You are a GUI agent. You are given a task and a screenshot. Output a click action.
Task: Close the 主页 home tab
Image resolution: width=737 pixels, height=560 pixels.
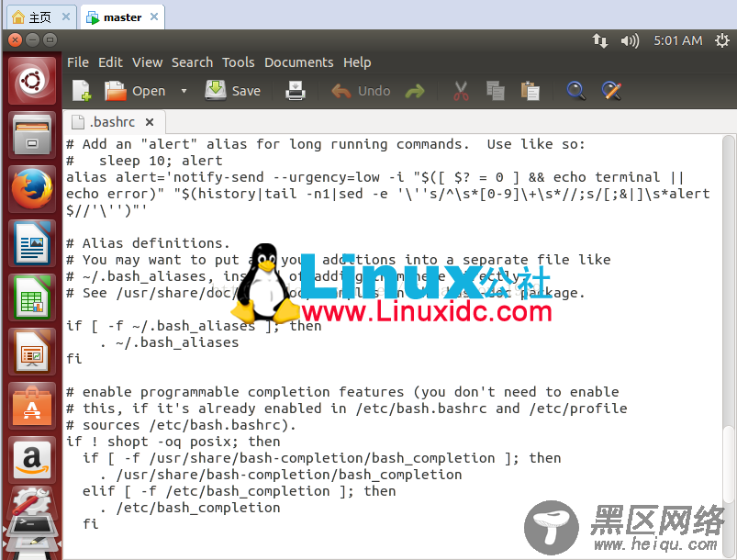(x=66, y=17)
